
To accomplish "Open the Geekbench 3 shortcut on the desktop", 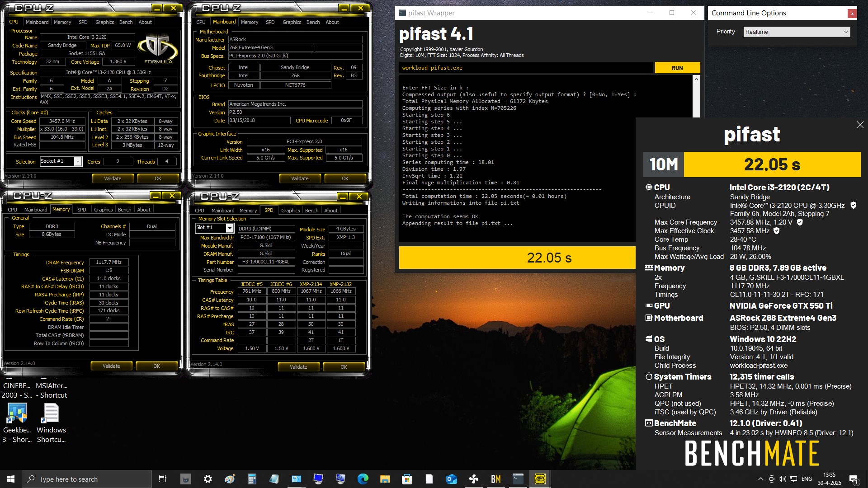I will pyautogui.click(x=17, y=422).
